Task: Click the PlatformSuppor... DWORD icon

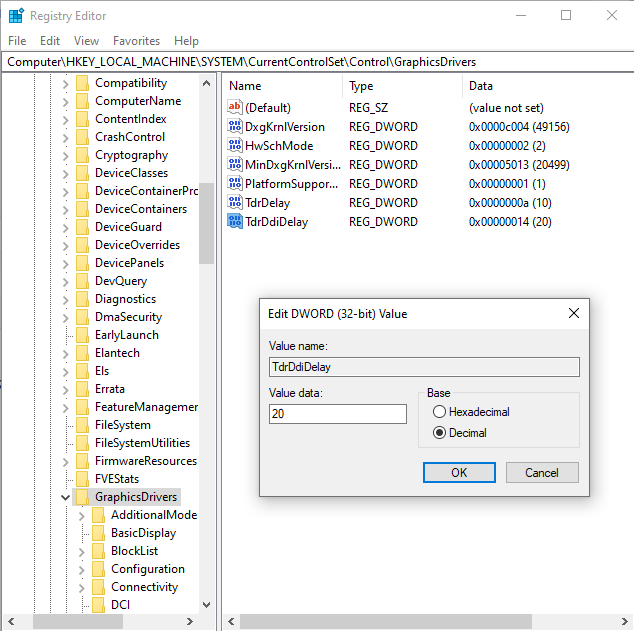Action: (235, 183)
